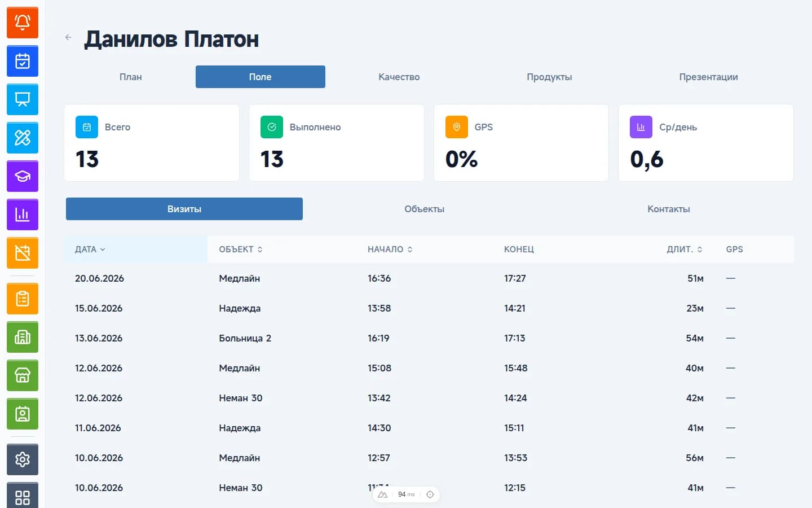Viewport: 812px width, 508px height.
Task: Switch to the Объекты sub-tab
Action: click(x=425, y=209)
